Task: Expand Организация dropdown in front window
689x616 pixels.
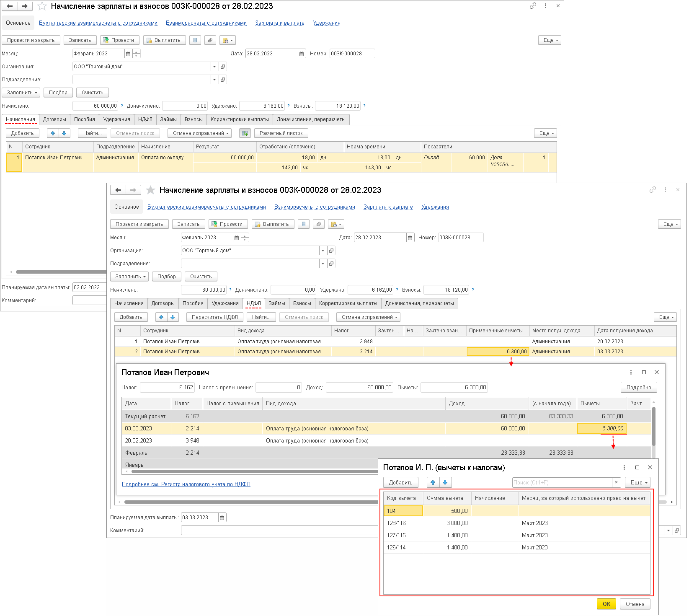Action: (323, 251)
